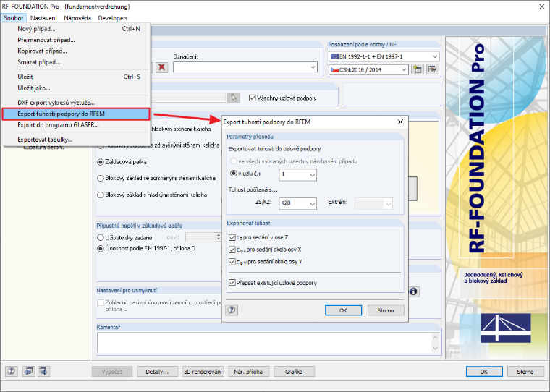Click help icon in main window bottom-left
The image size is (550, 392).
(x=12, y=371)
